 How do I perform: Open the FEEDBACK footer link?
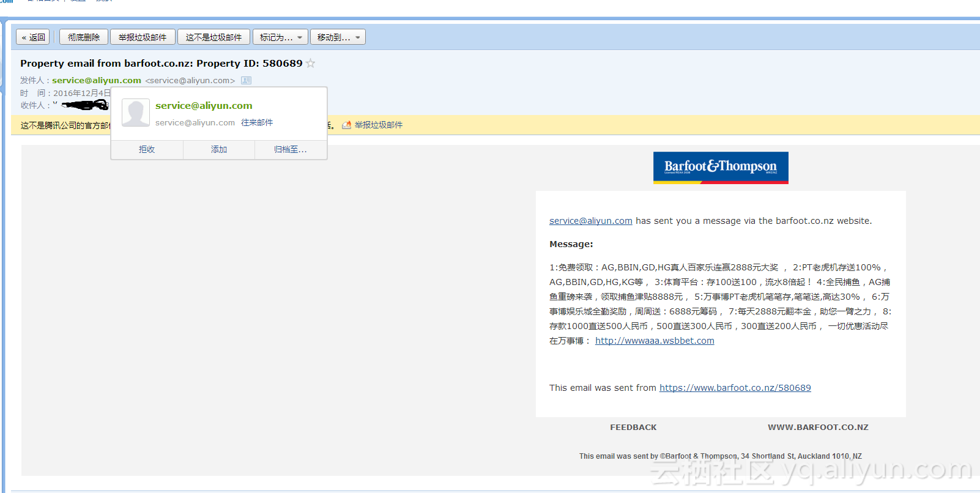[x=633, y=428]
